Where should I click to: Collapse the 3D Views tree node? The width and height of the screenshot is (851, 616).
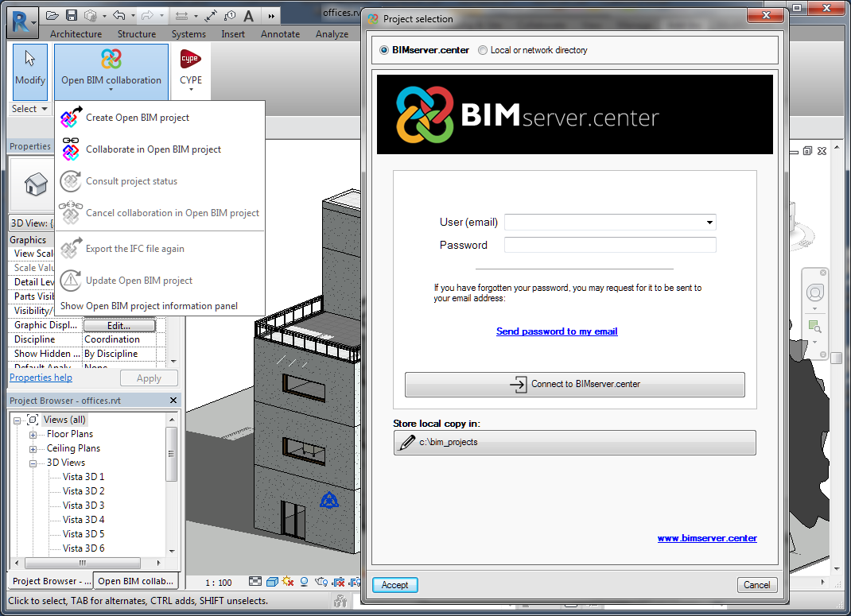33,463
